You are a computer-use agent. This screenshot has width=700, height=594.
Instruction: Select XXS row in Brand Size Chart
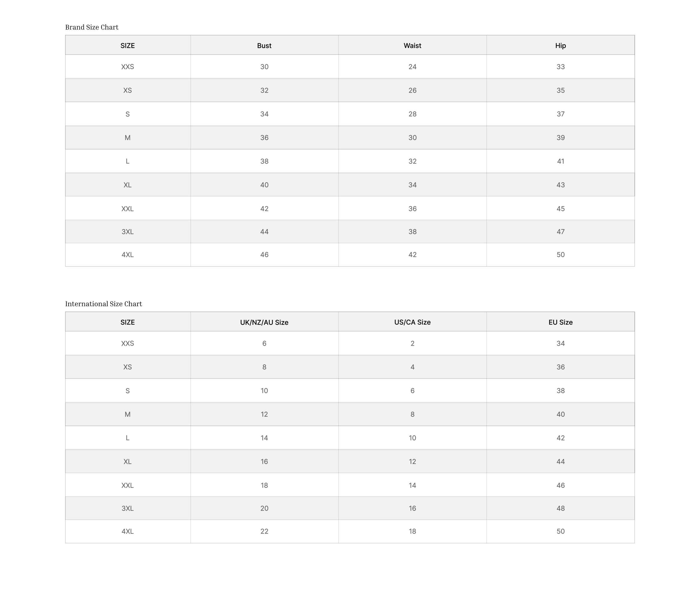350,66
